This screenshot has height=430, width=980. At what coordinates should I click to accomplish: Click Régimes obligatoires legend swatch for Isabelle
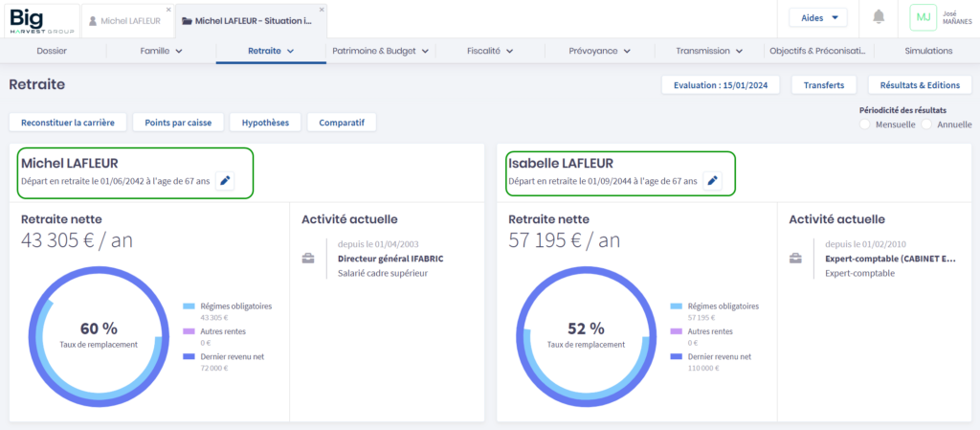tap(677, 306)
